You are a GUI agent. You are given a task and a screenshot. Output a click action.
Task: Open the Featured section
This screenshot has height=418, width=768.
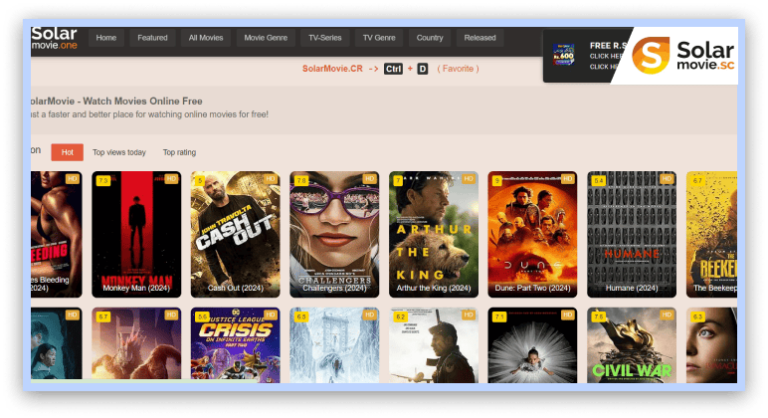point(152,38)
